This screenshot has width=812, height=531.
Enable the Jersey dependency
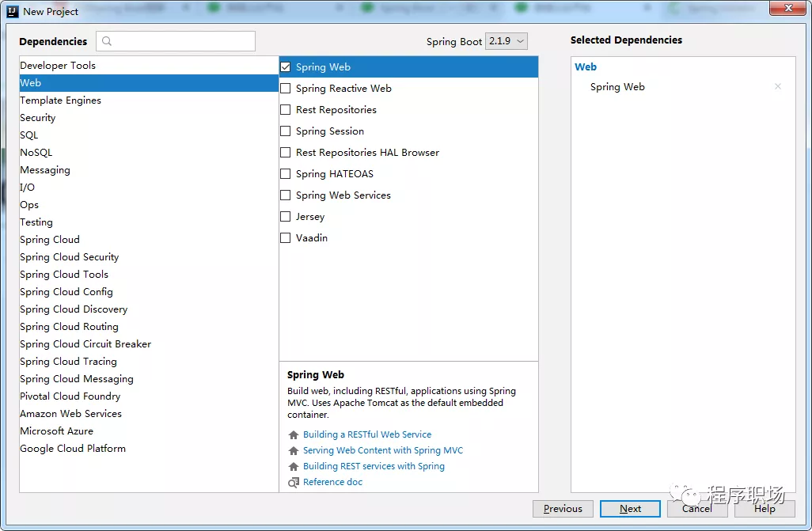tap(286, 217)
